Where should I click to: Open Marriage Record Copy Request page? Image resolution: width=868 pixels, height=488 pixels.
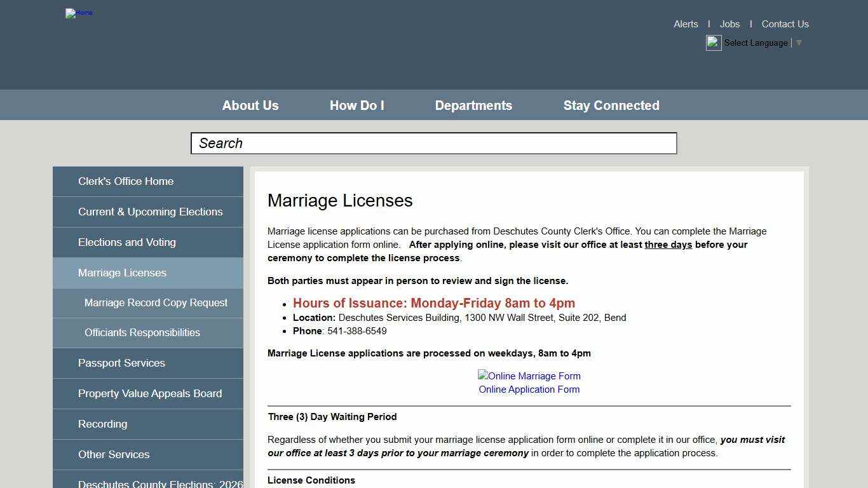click(156, 302)
